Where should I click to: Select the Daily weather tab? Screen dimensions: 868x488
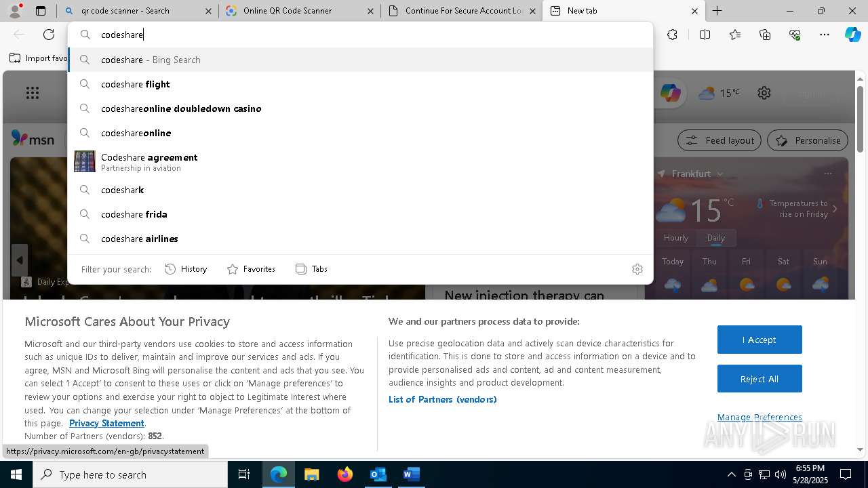(716, 238)
